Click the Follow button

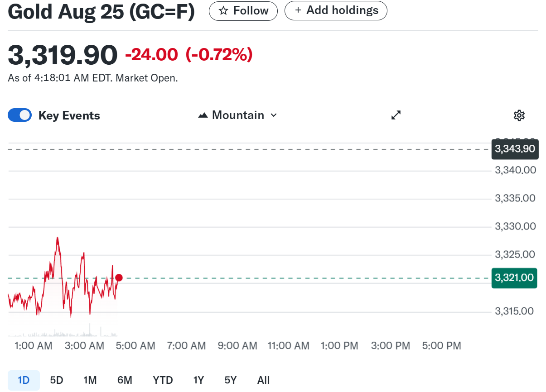(243, 11)
